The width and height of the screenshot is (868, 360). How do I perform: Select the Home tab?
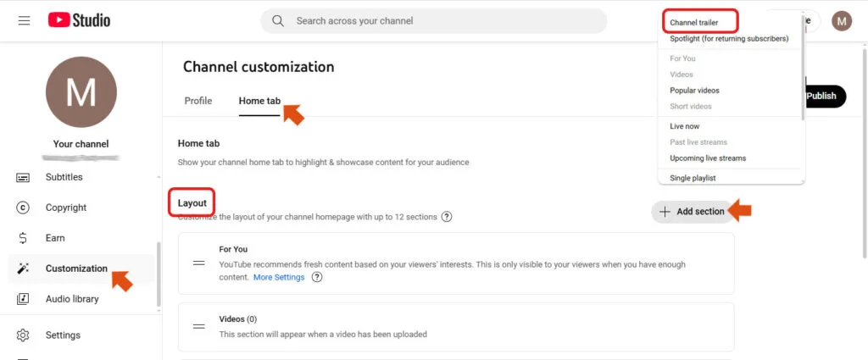(259, 101)
